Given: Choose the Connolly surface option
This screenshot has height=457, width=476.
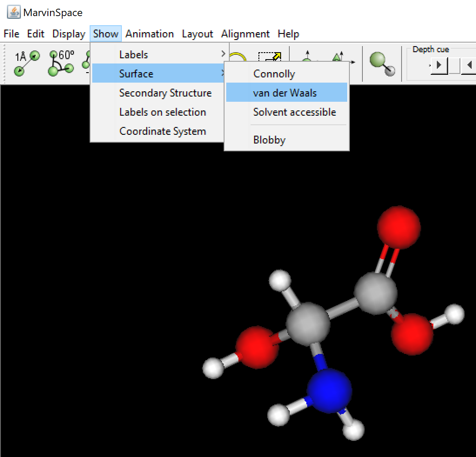Looking at the screenshot, I should click(x=274, y=74).
